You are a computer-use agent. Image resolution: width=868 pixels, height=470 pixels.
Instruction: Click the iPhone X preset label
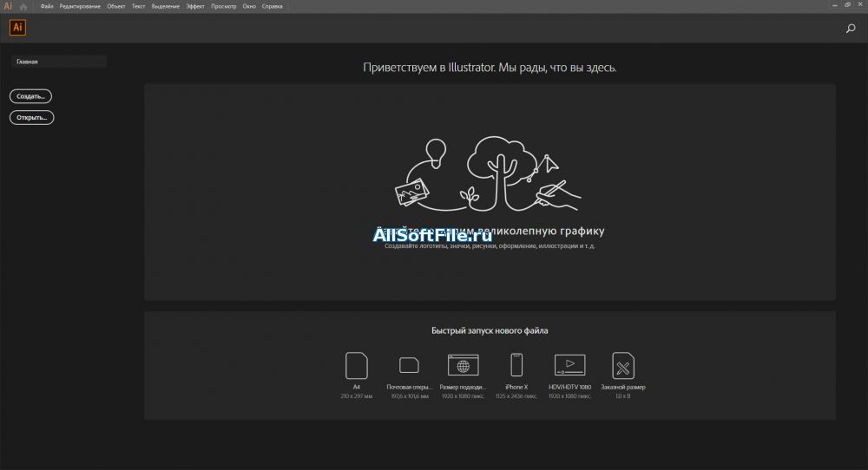click(516, 387)
